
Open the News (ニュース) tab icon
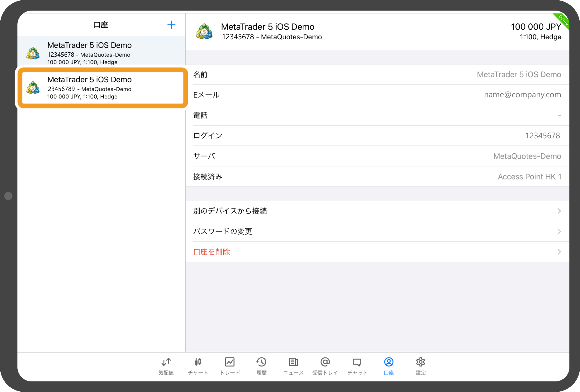pos(293,362)
